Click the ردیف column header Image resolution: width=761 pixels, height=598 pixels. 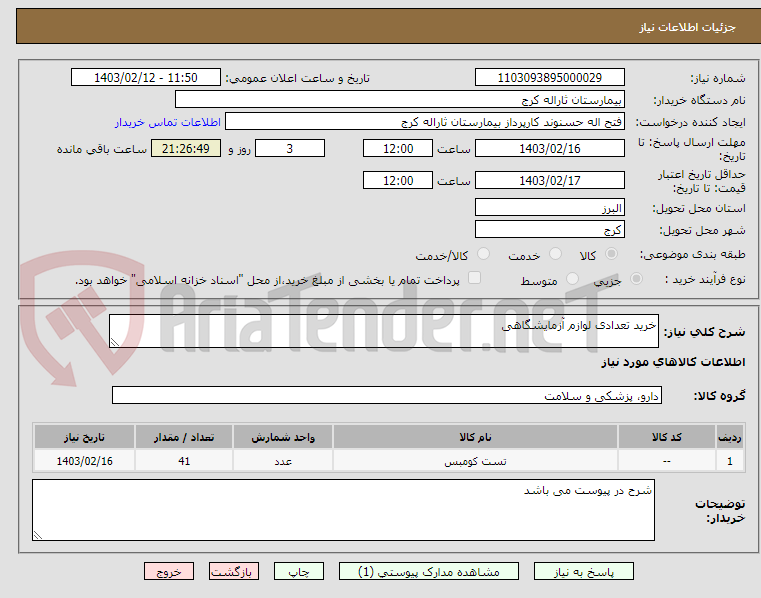(x=729, y=437)
